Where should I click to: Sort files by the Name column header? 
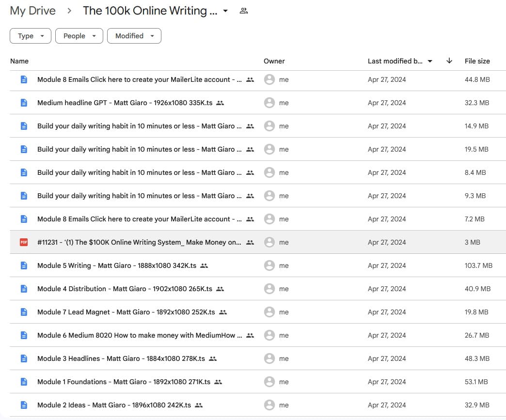click(19, 61)
